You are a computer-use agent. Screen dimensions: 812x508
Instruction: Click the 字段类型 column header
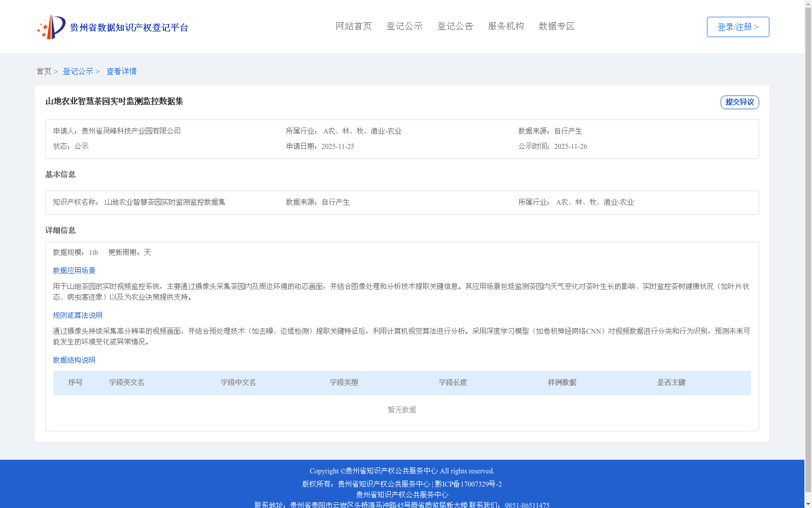click(344, 383)
